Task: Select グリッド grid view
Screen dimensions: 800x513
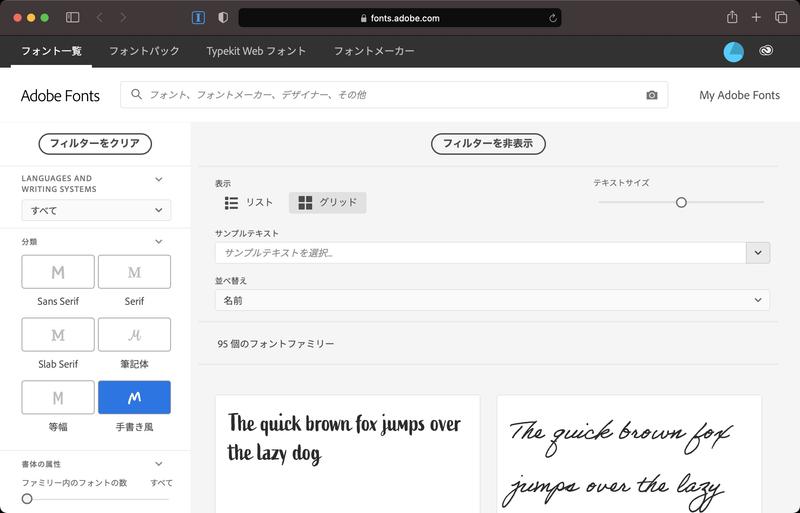Action: tap(328, 203)
